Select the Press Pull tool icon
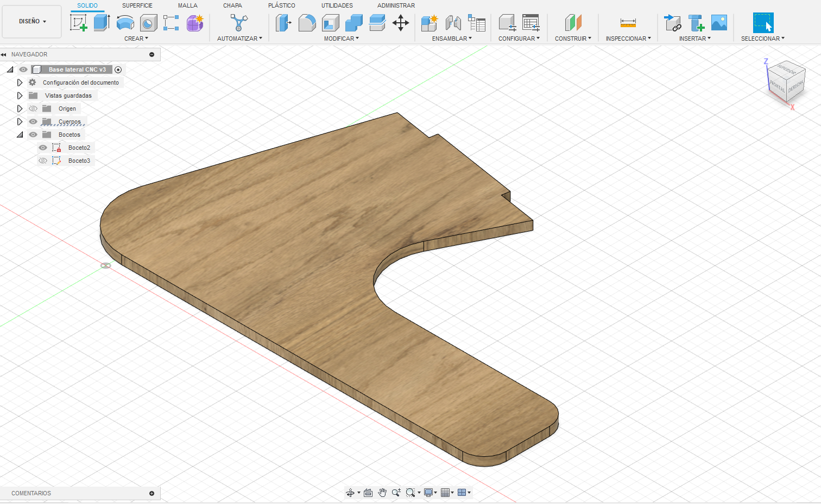 283,23
